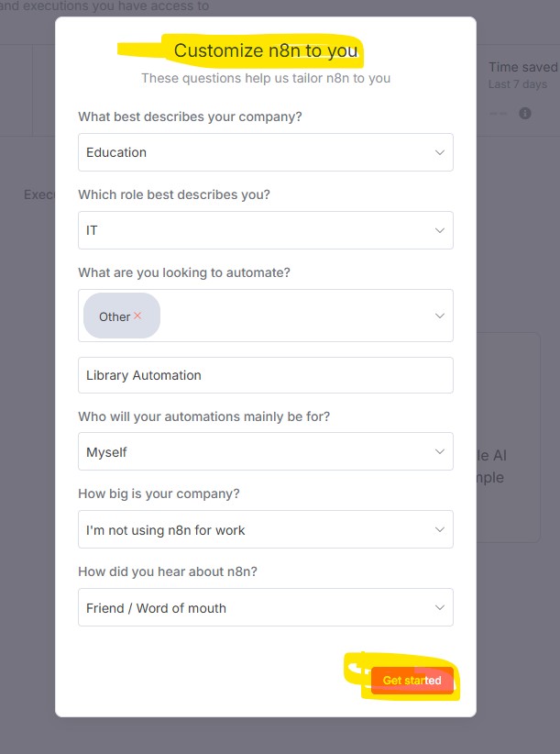Click the Get started button

[412, 681]
